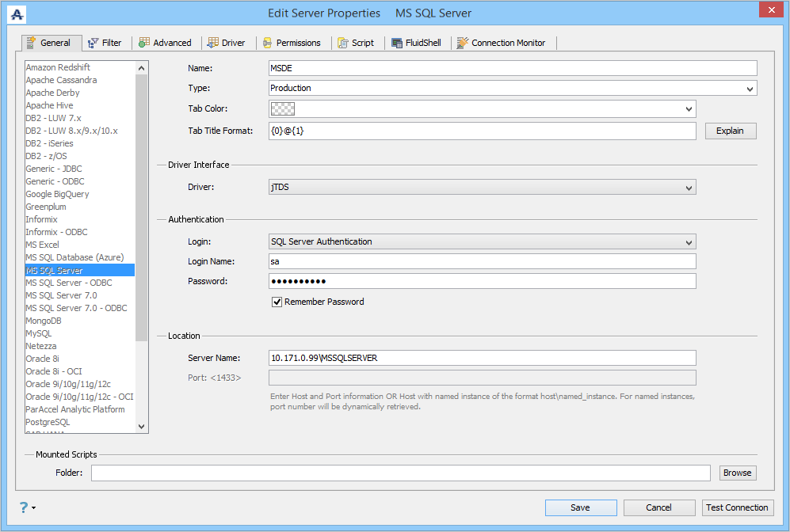Click the Connection Monitor tab icon
The height and width of the screenshot is (532, 790).
click(x=463, y=43)
